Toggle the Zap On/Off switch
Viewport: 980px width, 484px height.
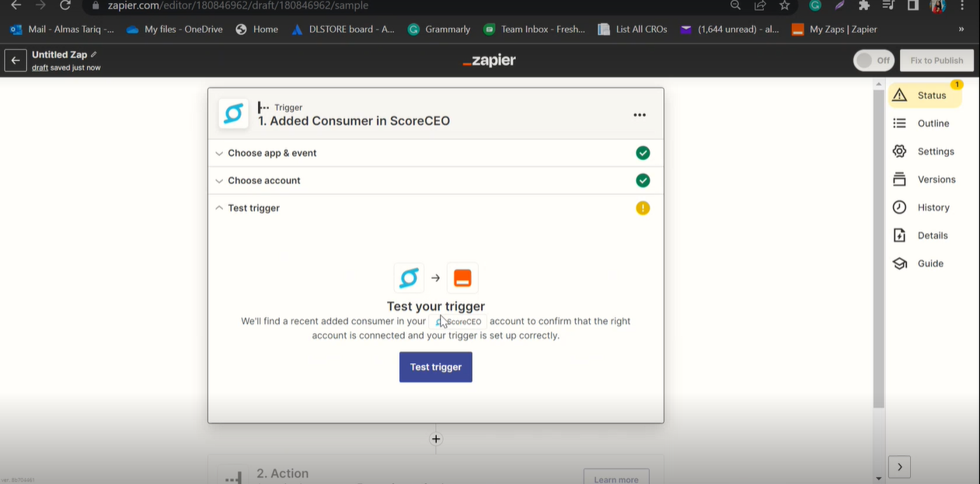pyautogui.click(x=874, y=61)
